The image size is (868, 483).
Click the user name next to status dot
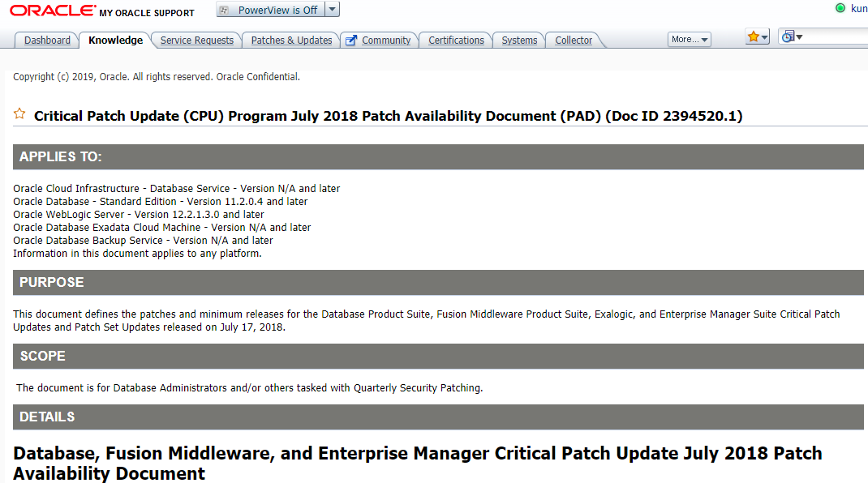click(x=859, y=9)
